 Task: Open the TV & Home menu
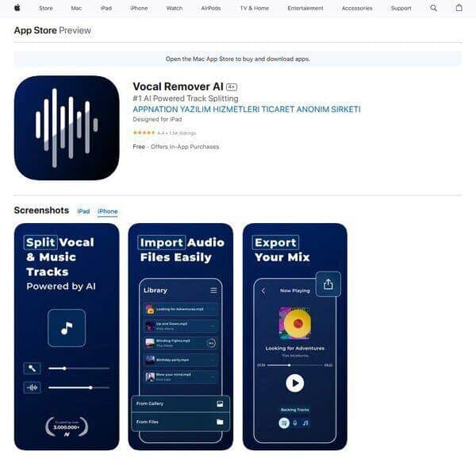click(255, 8)
